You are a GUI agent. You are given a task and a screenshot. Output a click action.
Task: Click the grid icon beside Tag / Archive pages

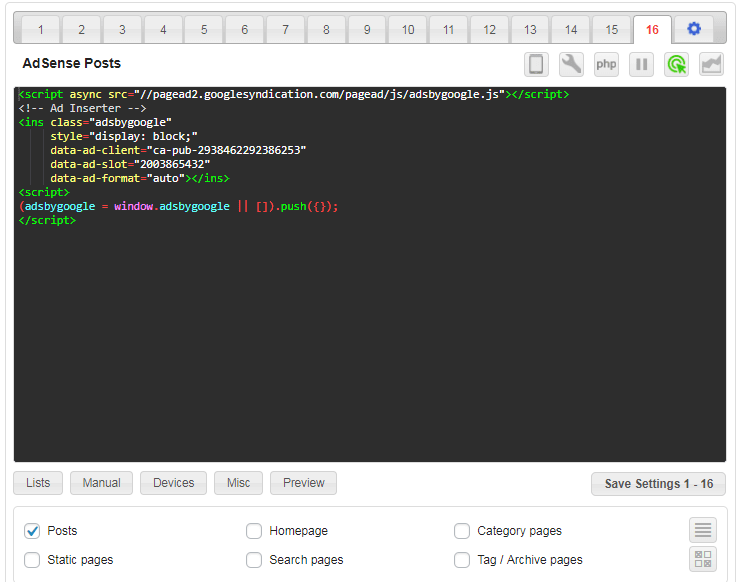[703, 559]
